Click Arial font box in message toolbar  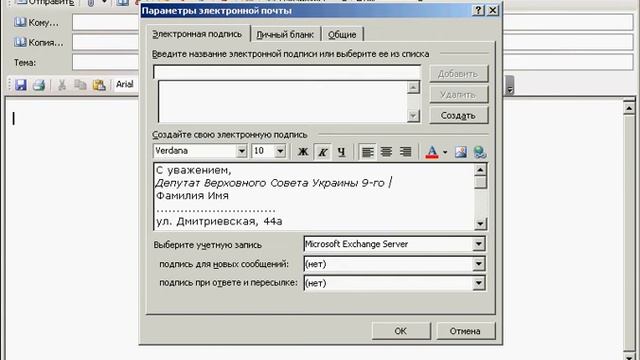pyautogui.click(x=126, y=84)
